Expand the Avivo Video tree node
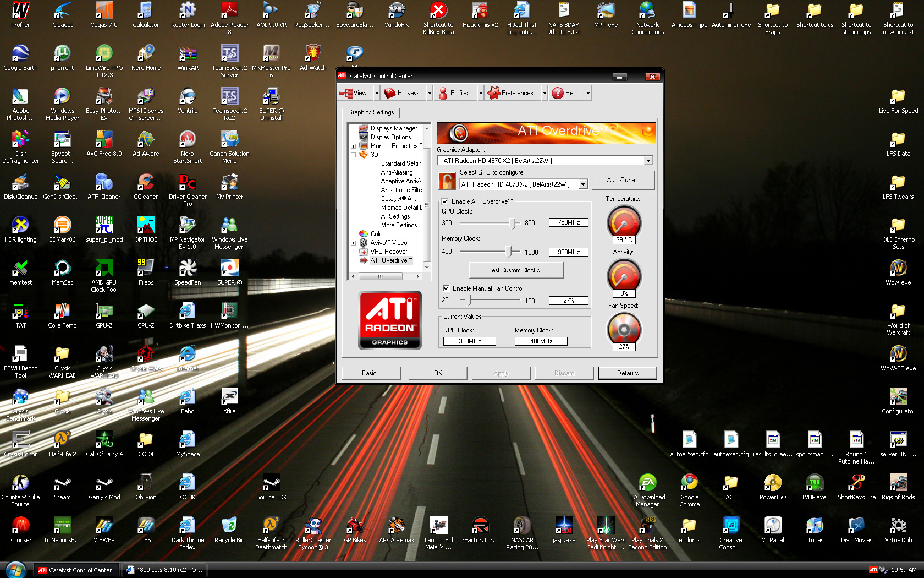The image size is (924, 578). click(x=353, y=243)
